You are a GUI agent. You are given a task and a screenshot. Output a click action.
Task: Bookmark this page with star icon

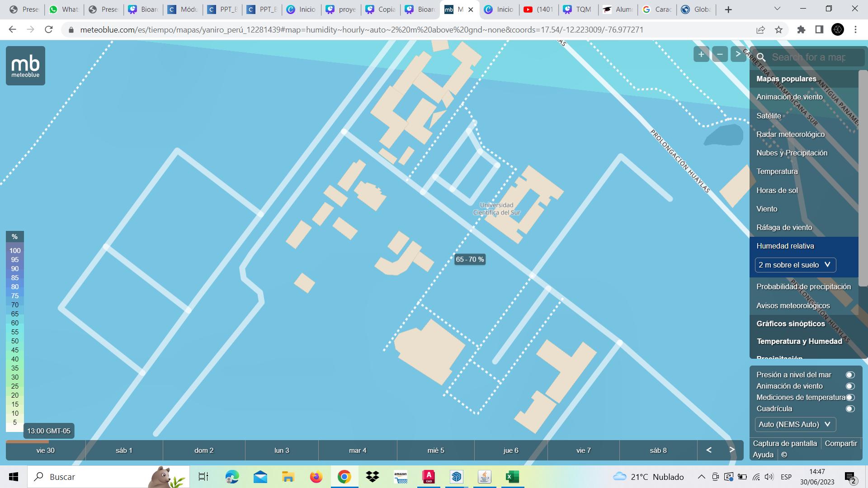pyautogui.click(x=778, y=30)
